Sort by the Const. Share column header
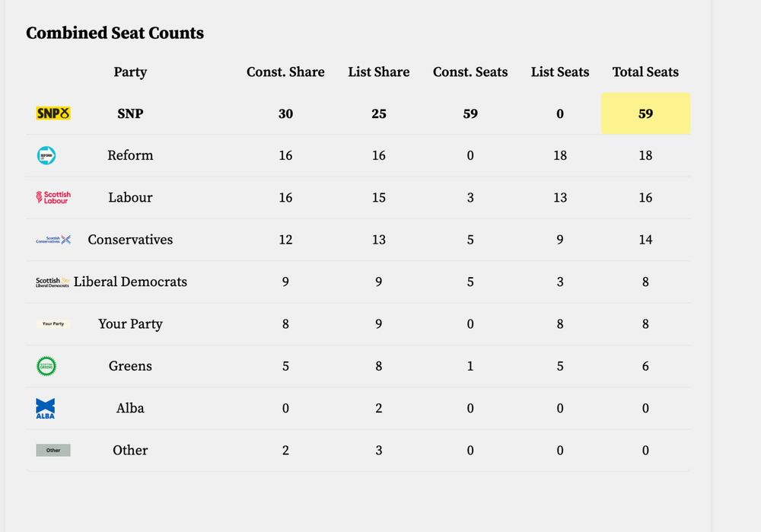Image resolution: width=761 pixels, height=532 pixels. (285, 72)
